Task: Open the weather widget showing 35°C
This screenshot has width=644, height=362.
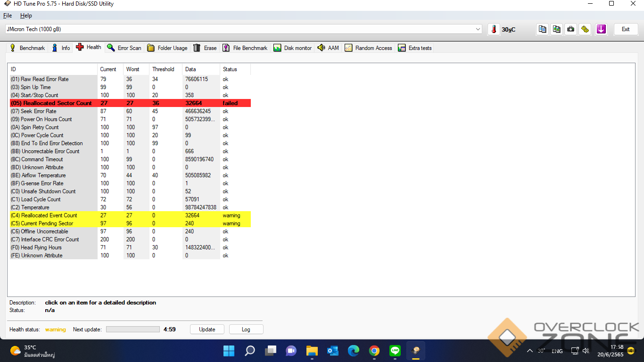Action: tap(33, 351)
